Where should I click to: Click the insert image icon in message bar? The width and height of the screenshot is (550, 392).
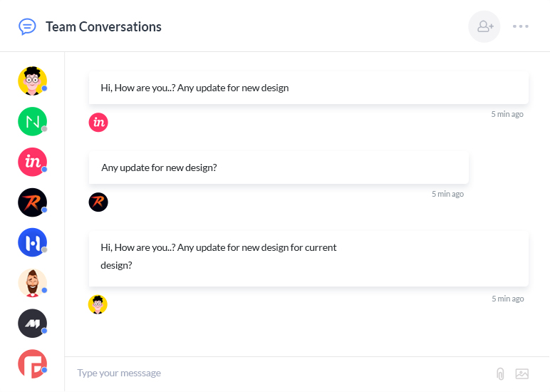pos(522,373)
